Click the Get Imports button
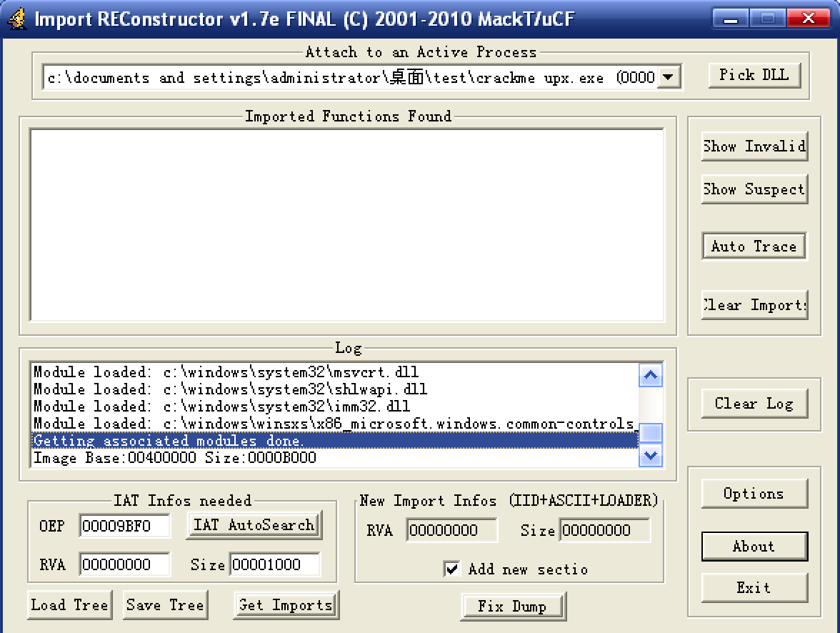 (286, 605)
